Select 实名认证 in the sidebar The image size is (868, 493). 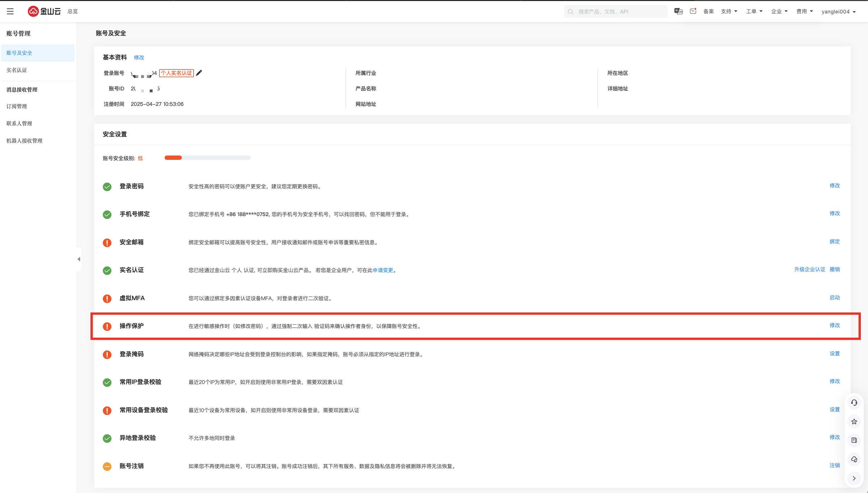[x=17, y=70]
